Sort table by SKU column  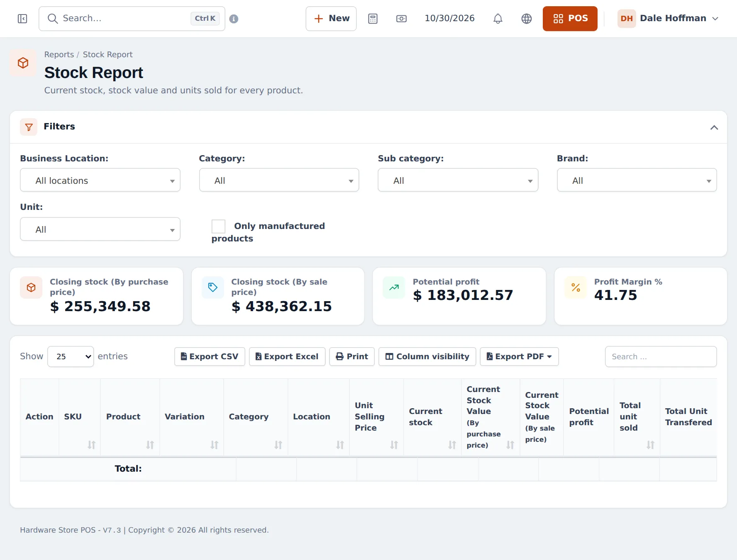[80, 417]
